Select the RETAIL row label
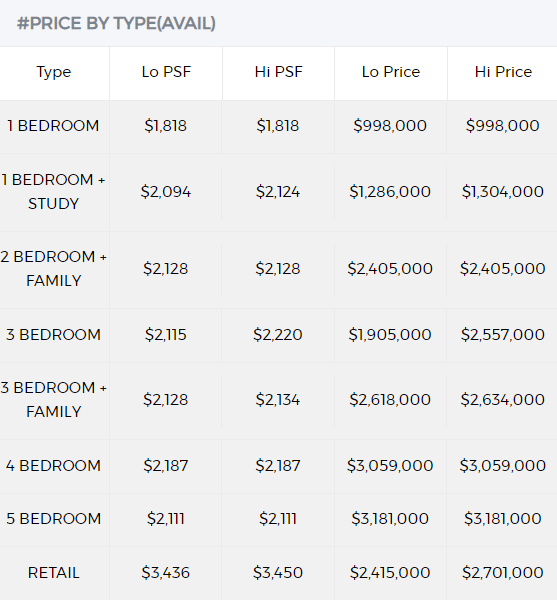The height and width of the screenshot is (600, 557). click(54, 573)
